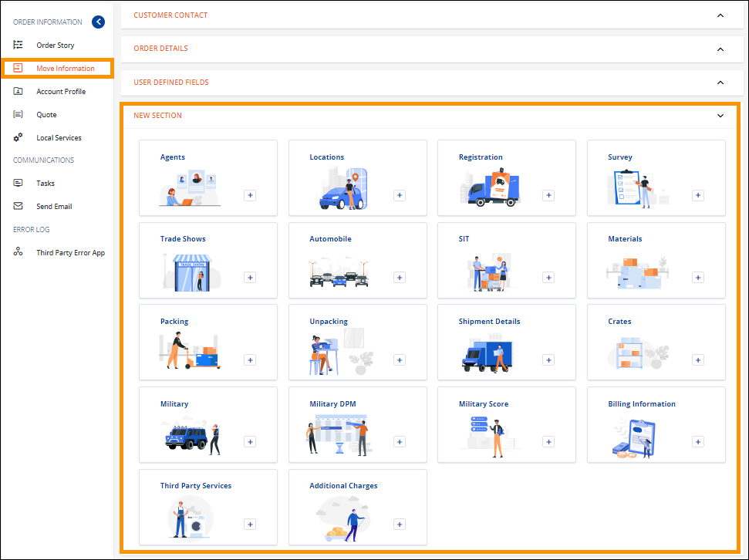This screenshot has height=560, width=749.
Task: Select the Tasks icon under Communications
Action: 18,183
